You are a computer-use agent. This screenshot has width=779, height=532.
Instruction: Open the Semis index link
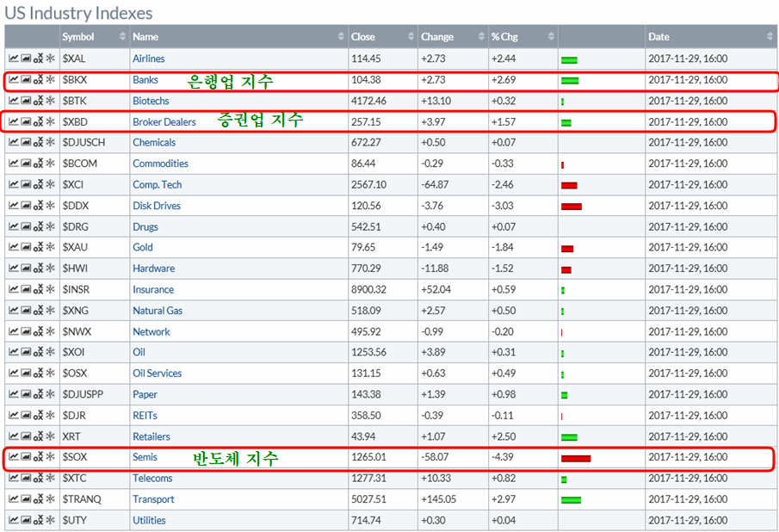[145, 457]
